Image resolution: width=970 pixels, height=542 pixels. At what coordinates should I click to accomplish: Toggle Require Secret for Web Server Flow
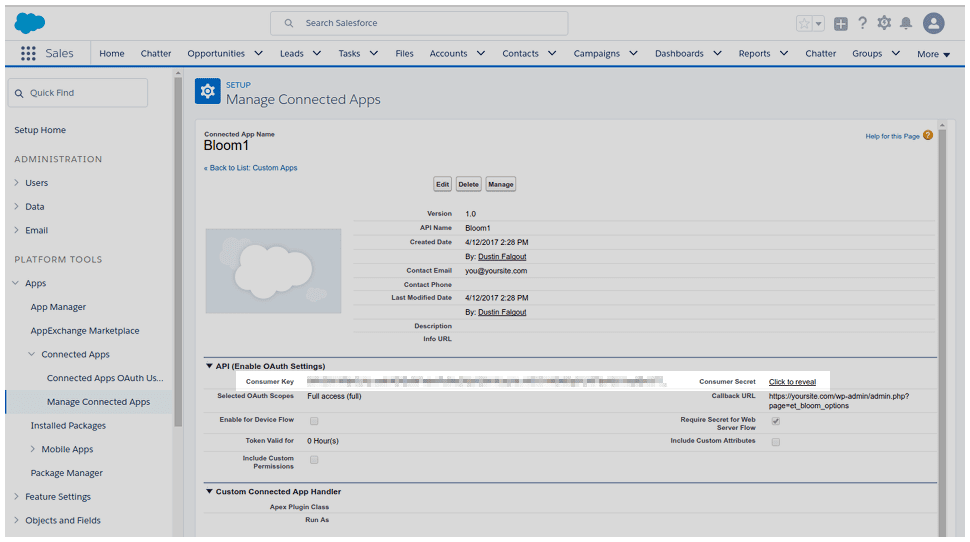(775, 421)
